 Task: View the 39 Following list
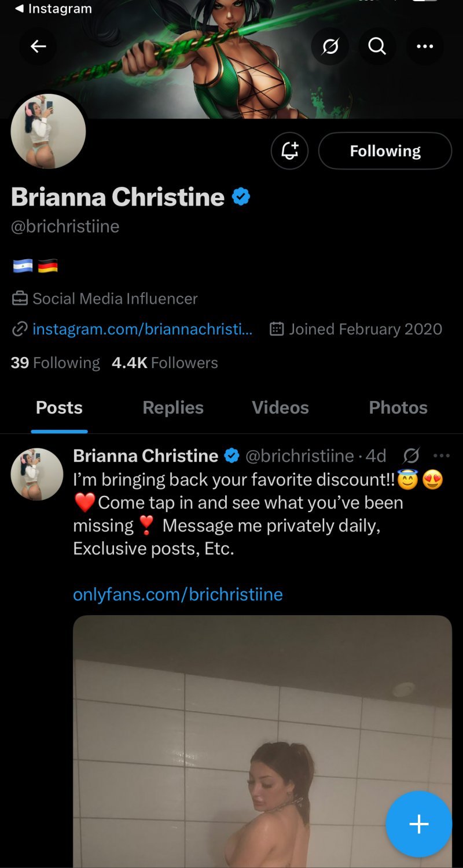[56, 363]
